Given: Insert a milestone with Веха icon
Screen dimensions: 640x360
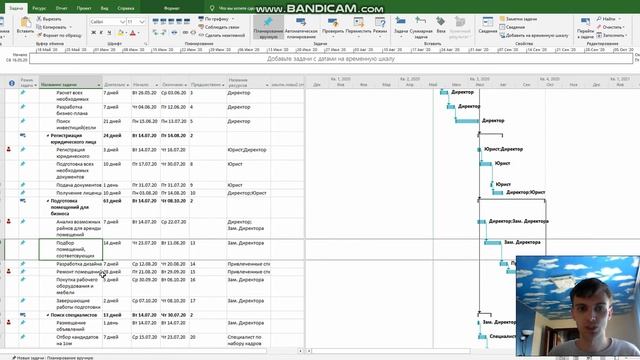Looking at the screenshot, I should (x=440, y=22).
